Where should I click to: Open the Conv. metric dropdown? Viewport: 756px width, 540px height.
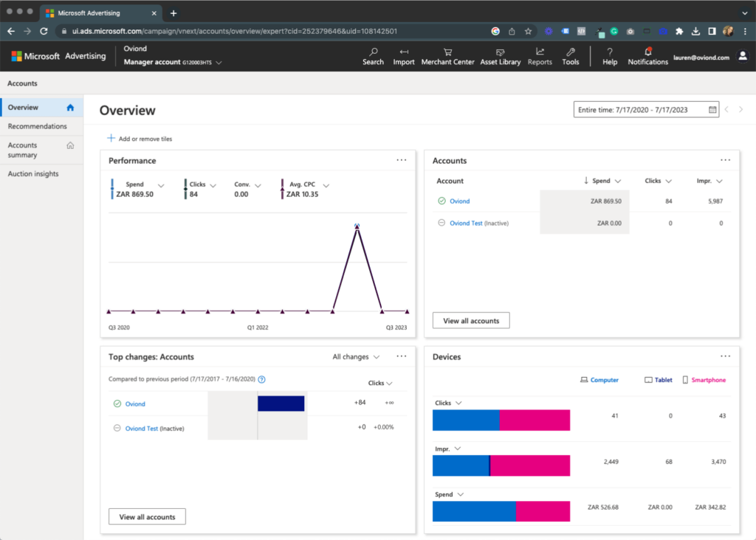[258, 185]
